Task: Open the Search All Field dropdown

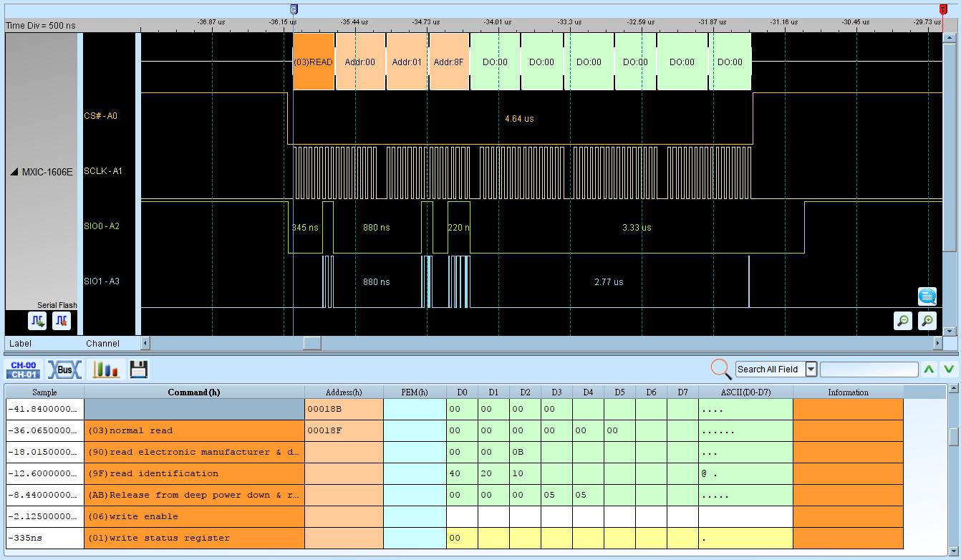Action: [x=811, y=370]
